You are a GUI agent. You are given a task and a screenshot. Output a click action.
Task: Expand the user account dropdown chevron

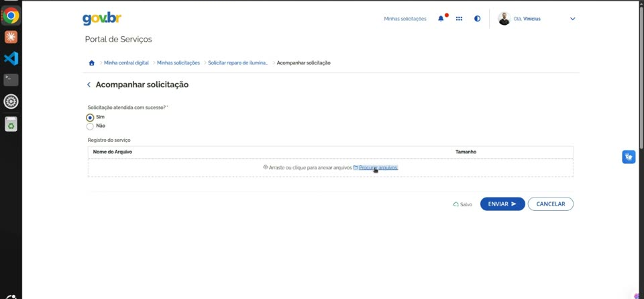click(x=573, y=19)
